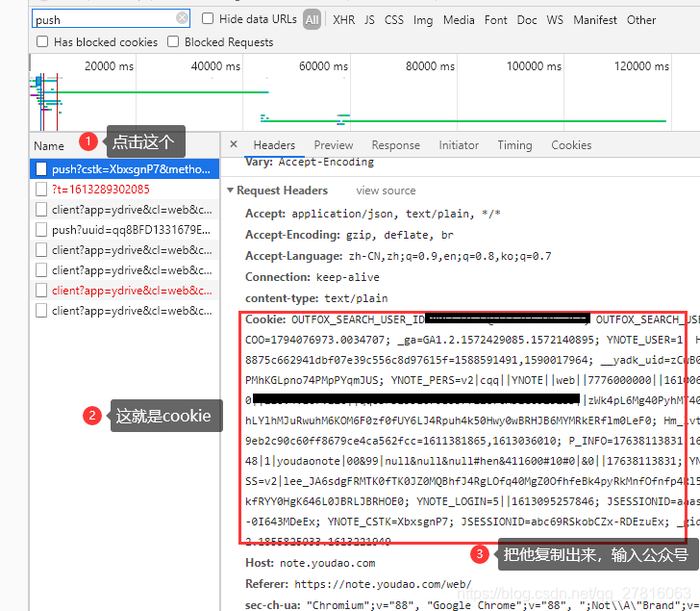Click the sec-ch-ua header line
Screen dimensions: 700x611
point(472,605)
